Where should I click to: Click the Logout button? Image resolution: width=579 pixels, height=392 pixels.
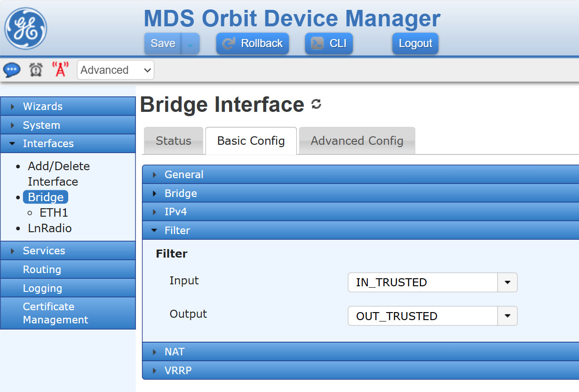tap(415, 44)
